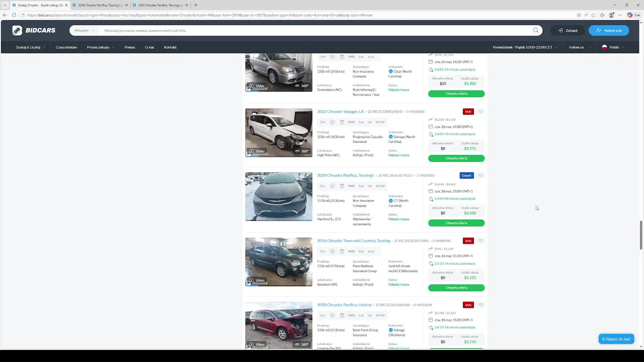The image size is (644, 362).
Task: Click the IAAI badge on Town and Country listing
Action: pyautogui.click(x=468, y=241)
